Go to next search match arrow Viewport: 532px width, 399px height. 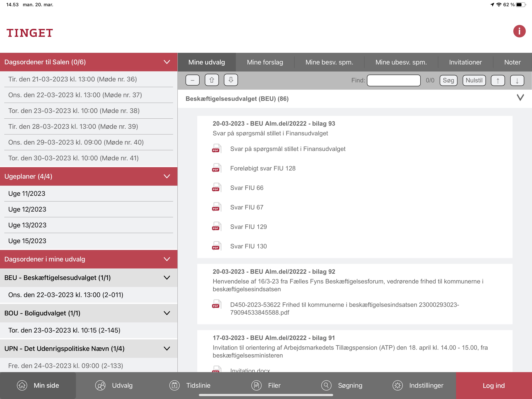[517, 80]
